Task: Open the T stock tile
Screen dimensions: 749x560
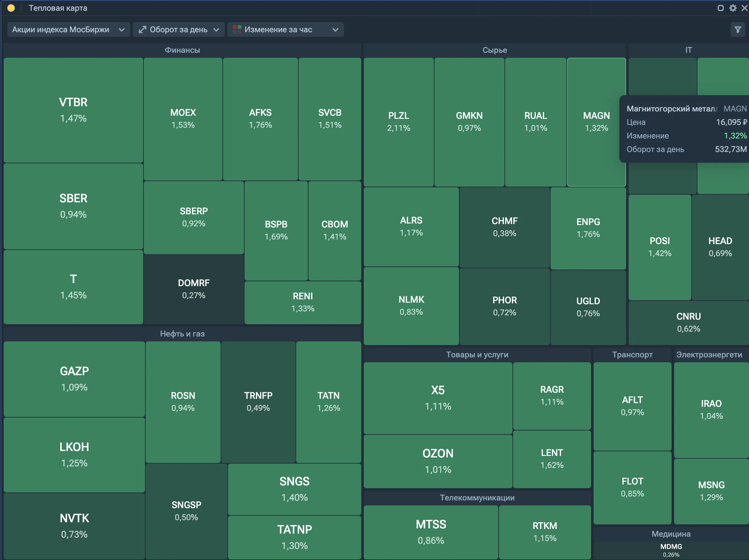Action: coord(73,287)
